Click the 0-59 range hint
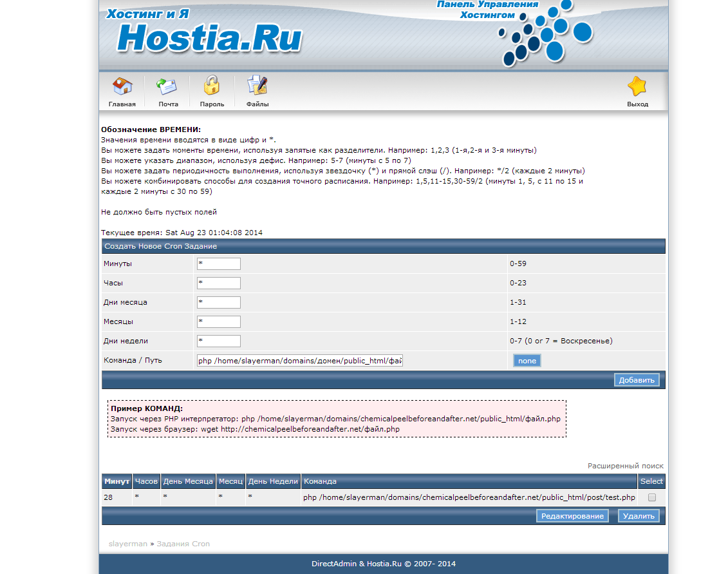The image size is (728, 574). 518,263
